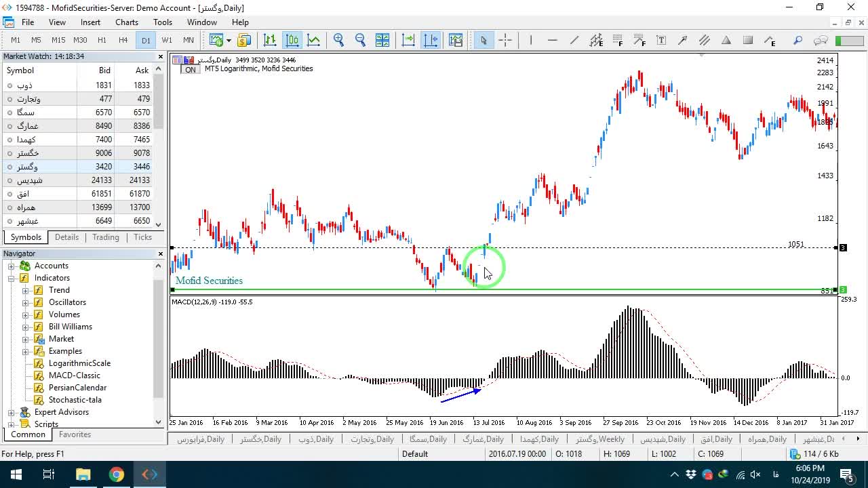Set timeframe to W1
This screenshot has width=868, height=488.
pyautogui.click(x=167, y=40)
